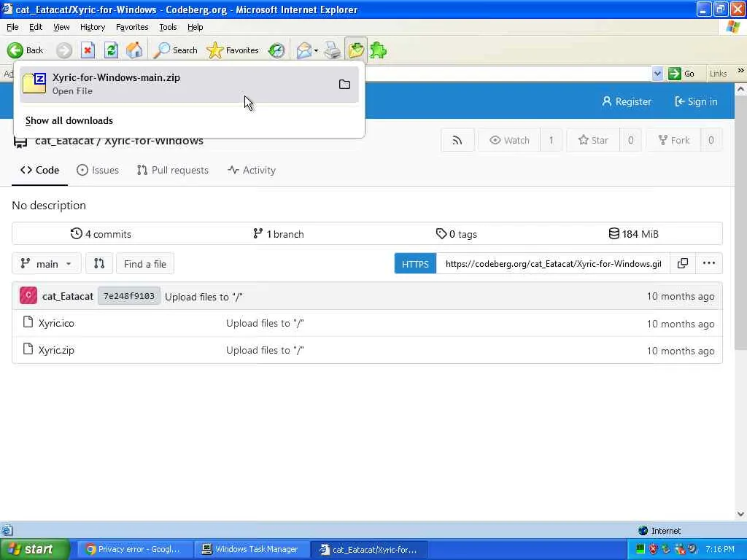This screenshot has height=560, width=747.
Task: Open the cat_Eatacat author link
Action: coord(68,296)
